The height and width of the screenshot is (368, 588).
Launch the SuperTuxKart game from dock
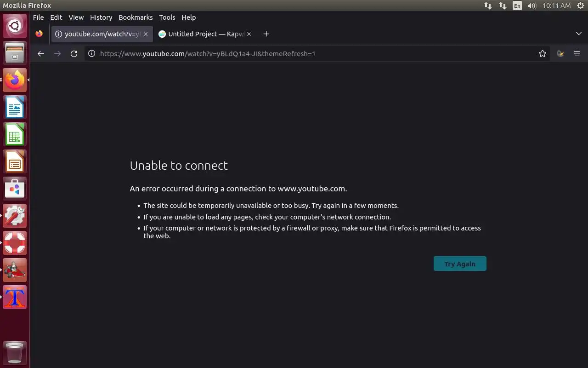pyautogui.click(x=15, y=270)
